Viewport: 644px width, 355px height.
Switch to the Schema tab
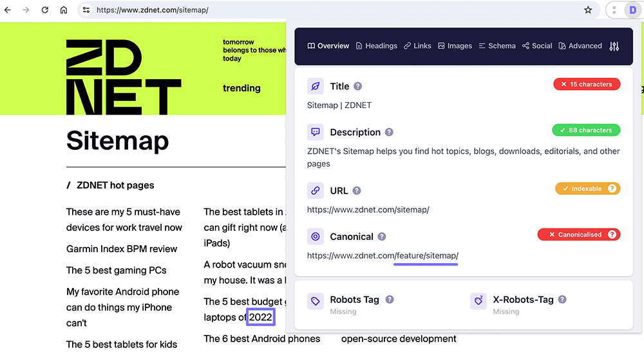tap(497, 46)
